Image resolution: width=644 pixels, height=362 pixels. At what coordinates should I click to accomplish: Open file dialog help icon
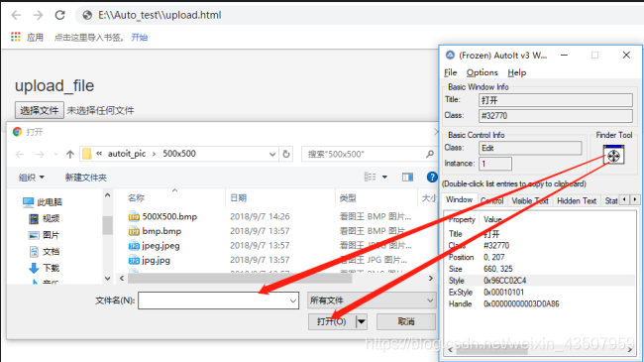pos(432,177)
